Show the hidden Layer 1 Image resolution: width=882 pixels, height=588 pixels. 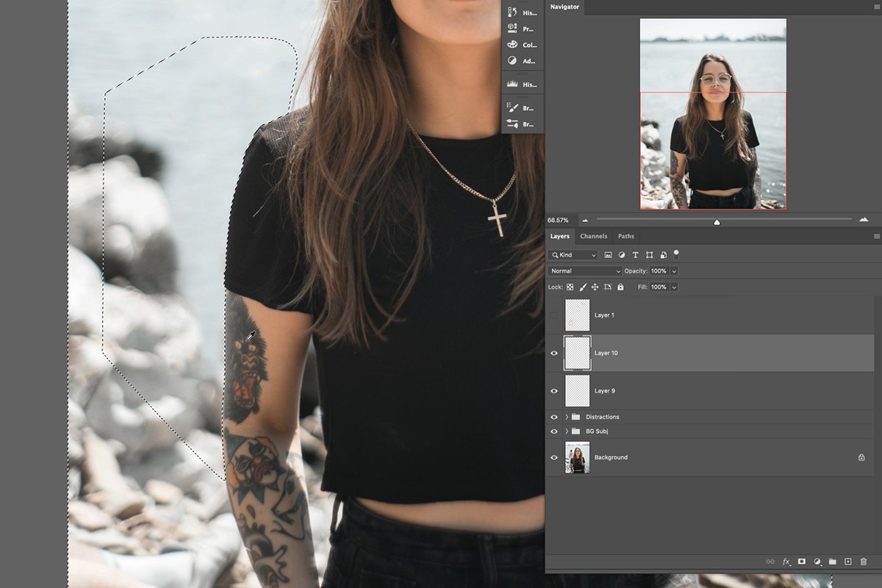click(x=554, y=315)
